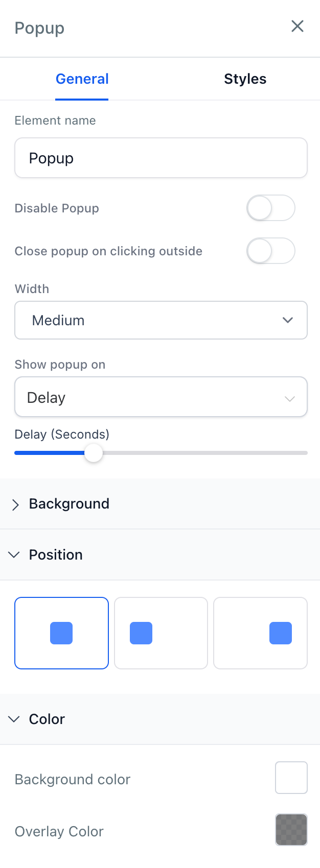320x868 pixels.
Task: Open the Background color swatch
Action: (x=291, y=778)
